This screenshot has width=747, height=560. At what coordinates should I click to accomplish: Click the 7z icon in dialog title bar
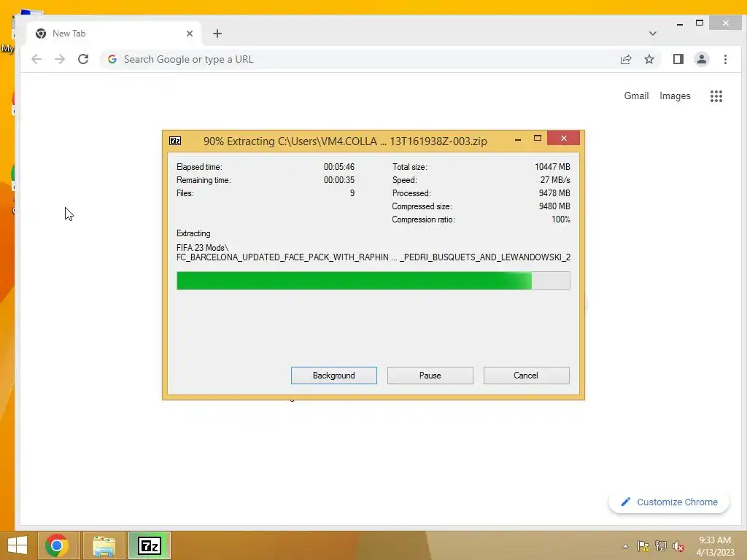tap(175, 141)
